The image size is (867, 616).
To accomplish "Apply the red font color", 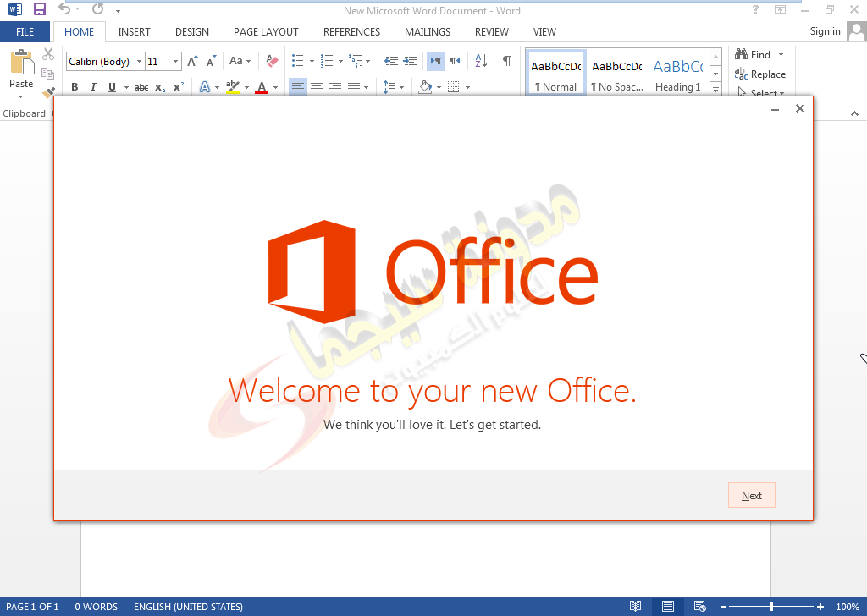I will [x=262, y=87].
